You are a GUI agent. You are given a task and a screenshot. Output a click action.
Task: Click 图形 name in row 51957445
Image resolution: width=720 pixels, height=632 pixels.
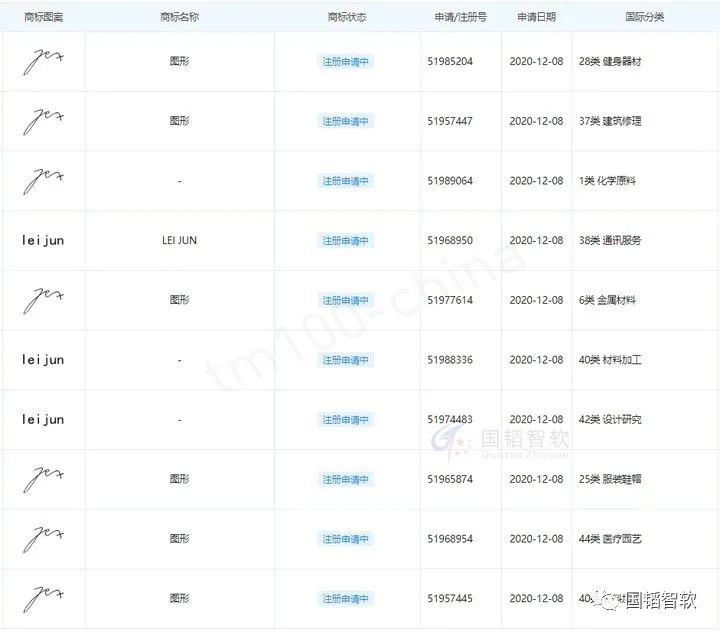click(x=180, y=598)
